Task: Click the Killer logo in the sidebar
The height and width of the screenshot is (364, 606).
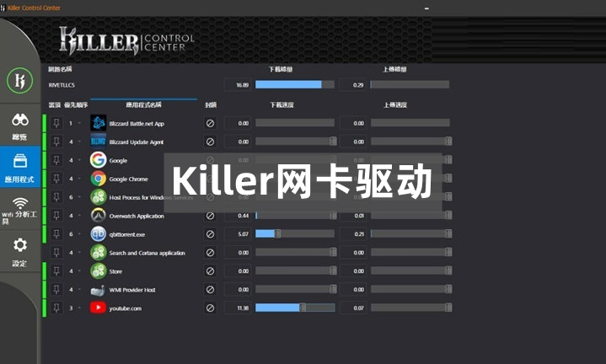Action: (x=19, y=82)
